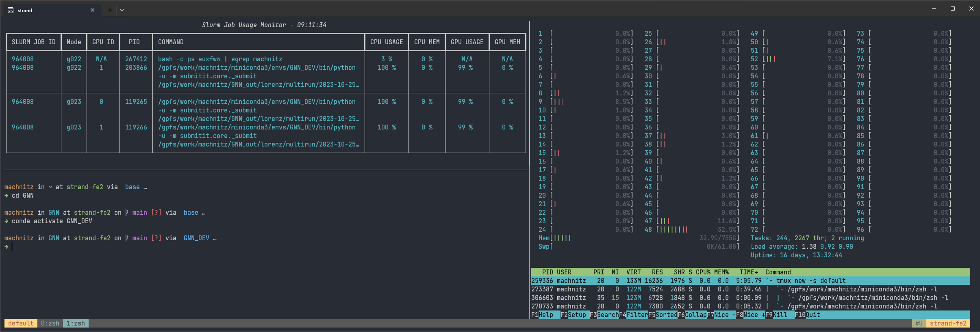Click PID 267412 in the Slurm table
Viewport: 980px width, 332px height.
(136, 59)
